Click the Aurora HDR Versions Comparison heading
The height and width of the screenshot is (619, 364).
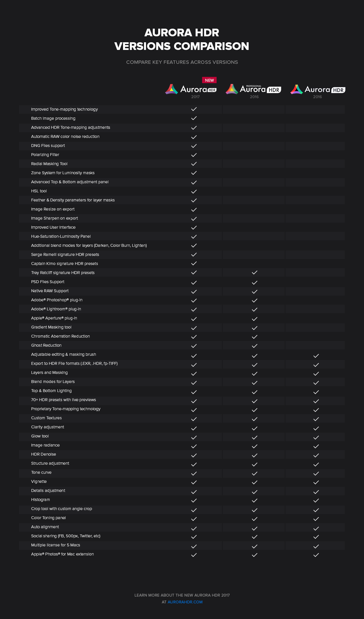tap(182, 39)
